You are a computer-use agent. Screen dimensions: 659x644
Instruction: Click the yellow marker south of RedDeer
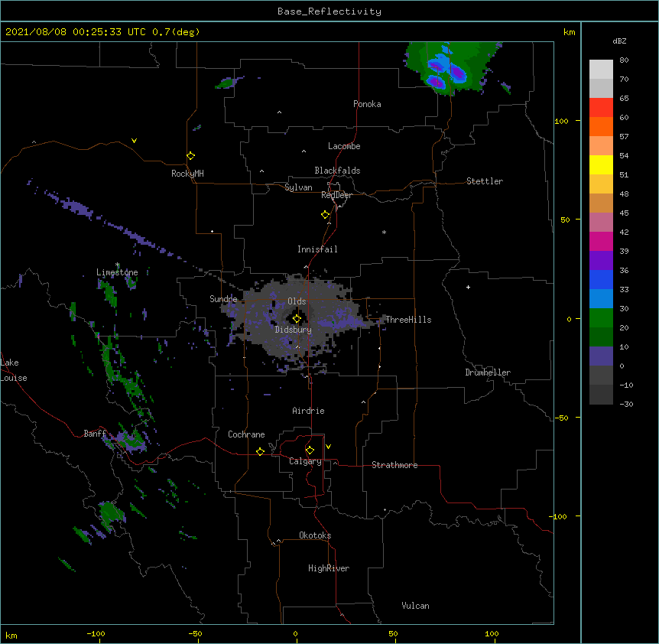tap(326, 215)
